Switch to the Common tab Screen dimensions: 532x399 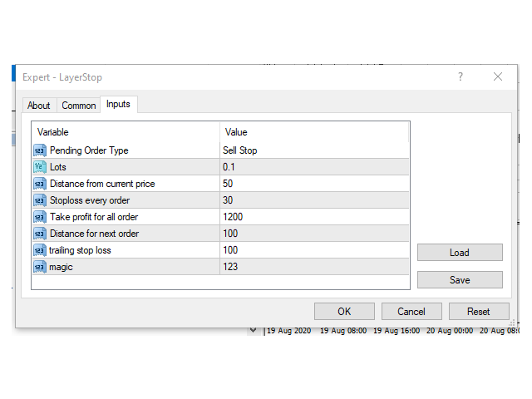coord(79,106)
